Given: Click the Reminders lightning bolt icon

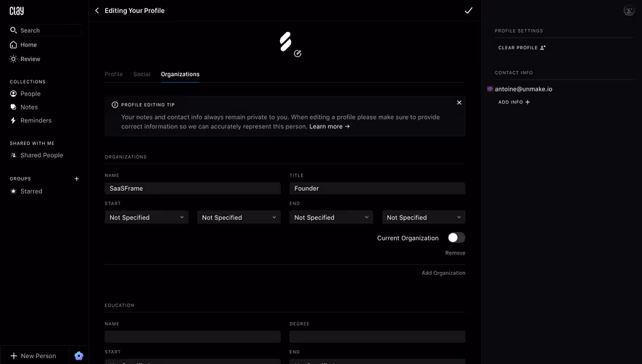Looking at the screenshot, I should [13, 120].
